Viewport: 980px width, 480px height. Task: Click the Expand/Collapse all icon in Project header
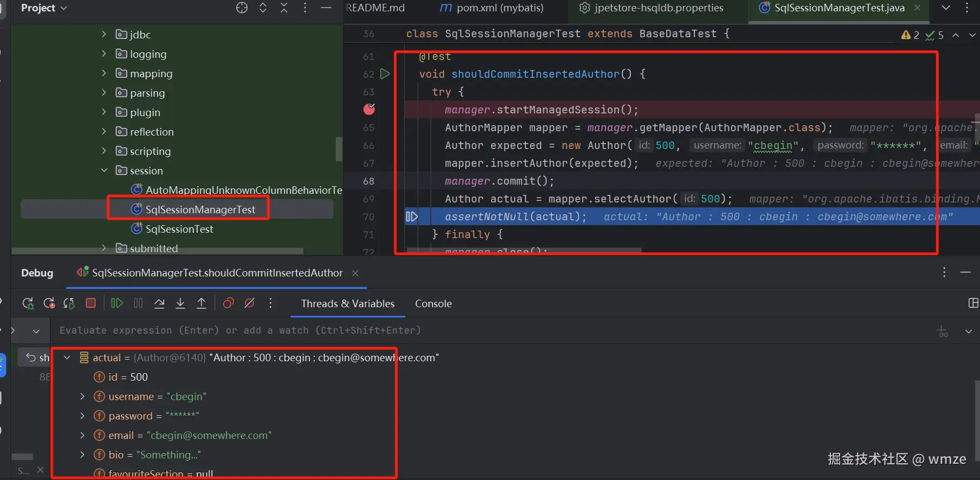pos(263,8)
